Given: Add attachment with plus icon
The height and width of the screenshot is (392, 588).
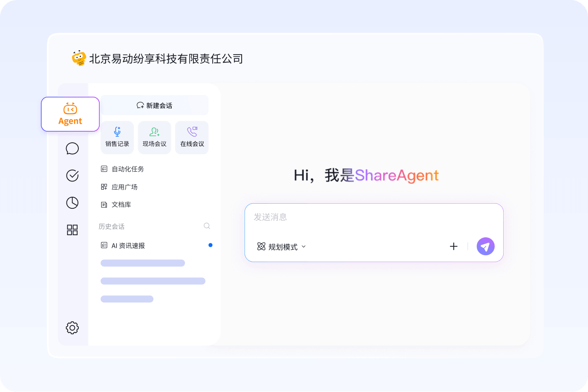Looking at the screenshot, I should [454, 246].
